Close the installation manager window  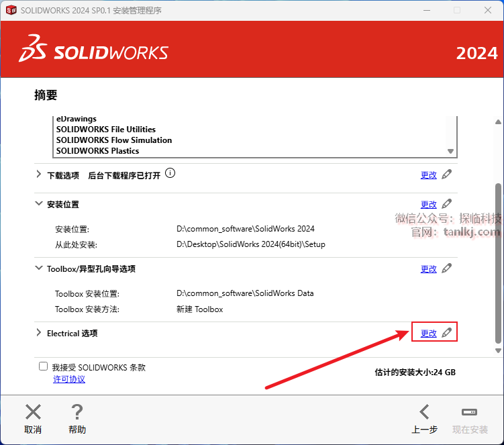(488, 10)
